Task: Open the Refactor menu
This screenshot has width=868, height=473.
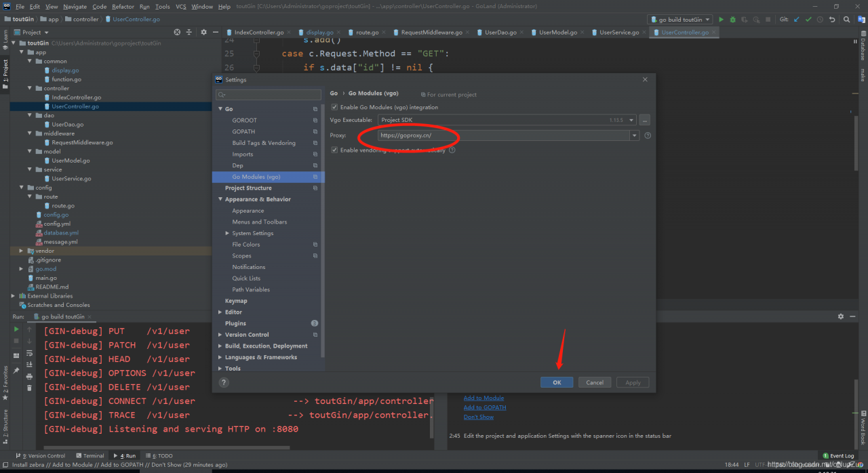Action: tap(123, 7)
